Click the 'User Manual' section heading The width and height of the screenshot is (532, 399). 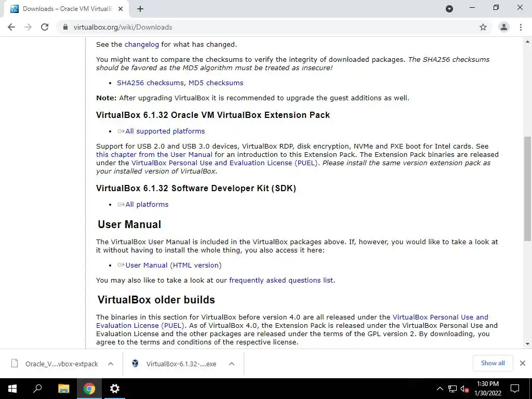[129, 224]
